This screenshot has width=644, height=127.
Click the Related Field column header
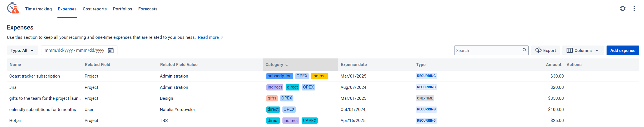click(97, 65)
